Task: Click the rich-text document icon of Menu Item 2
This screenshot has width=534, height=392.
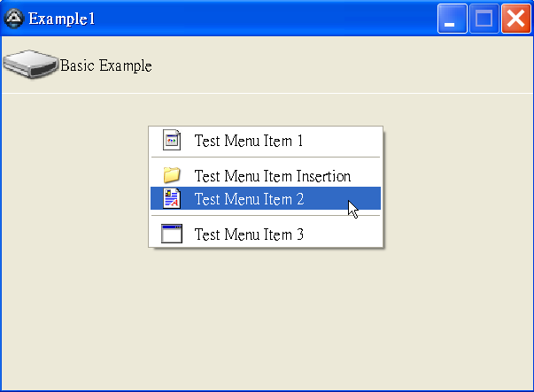Action: coord(172,198)
